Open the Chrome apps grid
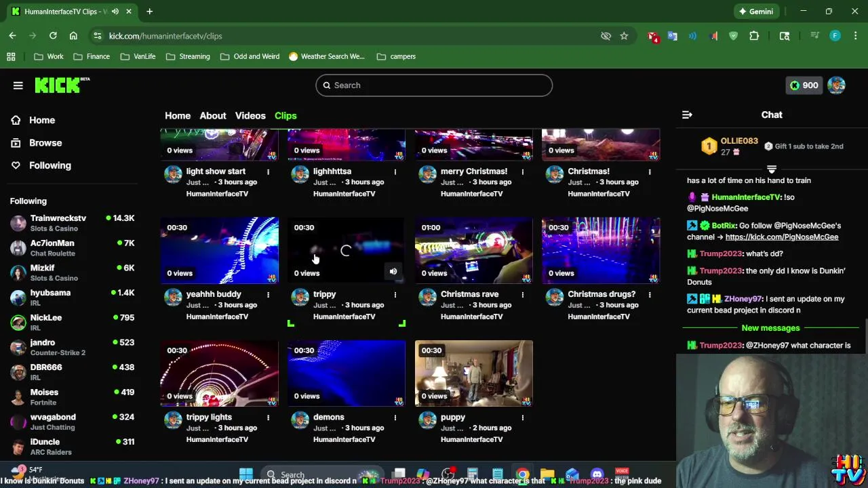This screenshot has height=488, width=868. coord(11,57)
